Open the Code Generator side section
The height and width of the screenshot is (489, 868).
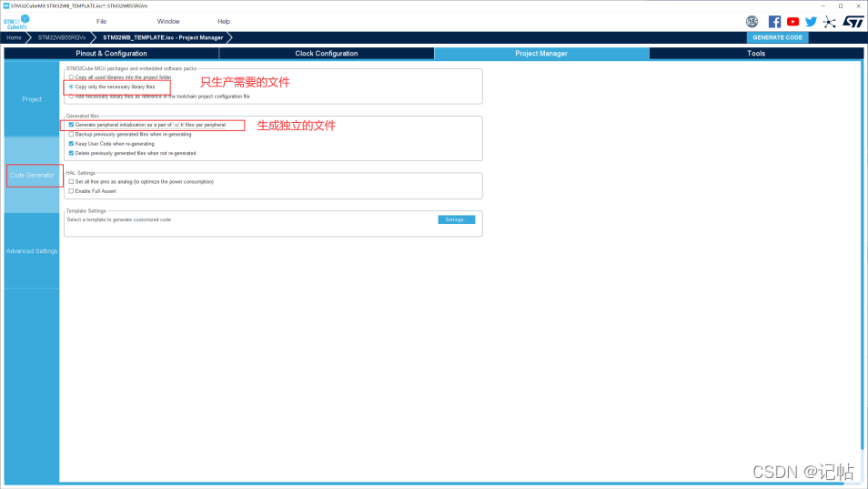click(x=32, y=176)
